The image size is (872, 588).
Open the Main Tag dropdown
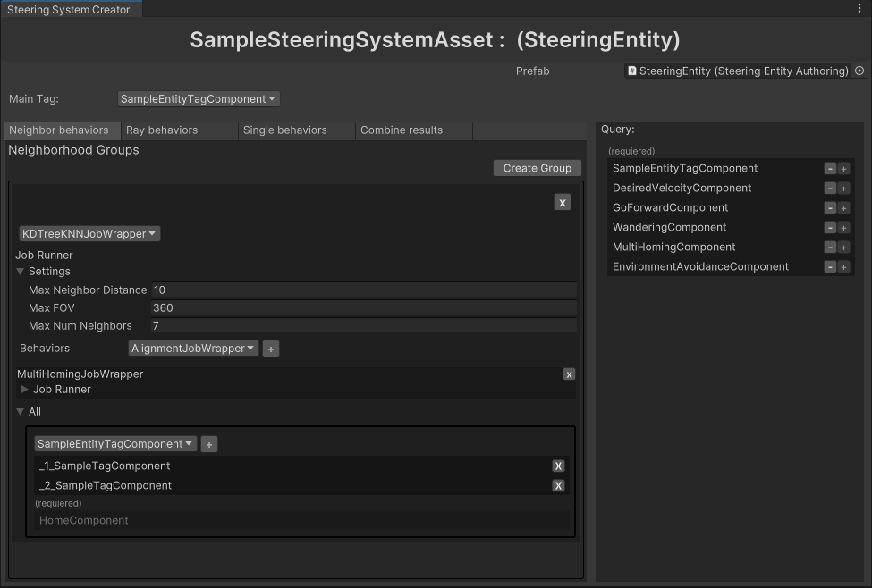pos(199,99)
